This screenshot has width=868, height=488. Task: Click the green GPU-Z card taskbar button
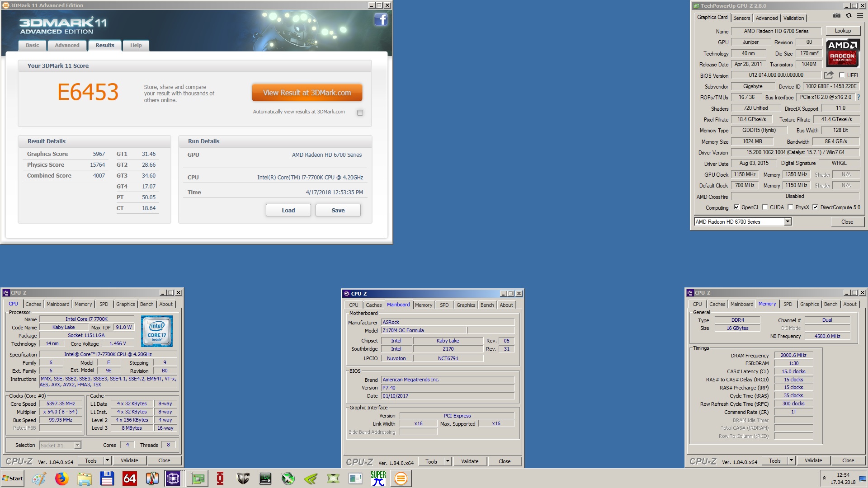pyautogui.click(x=198, y=479)
